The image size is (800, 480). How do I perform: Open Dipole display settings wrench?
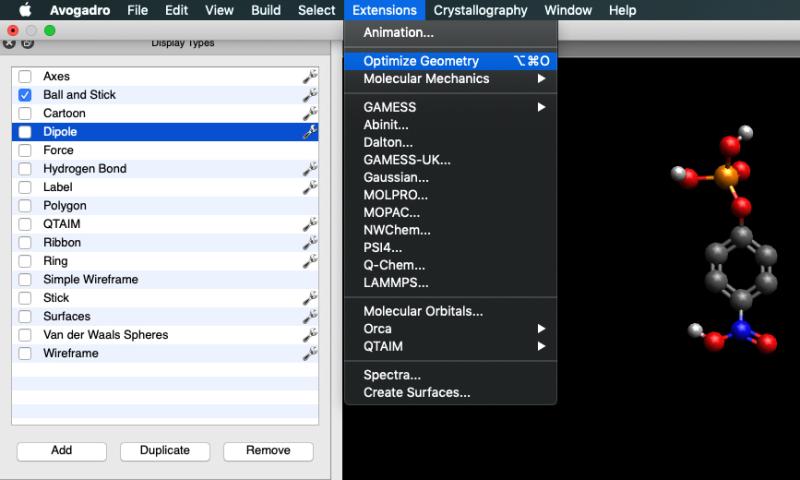[x=310, y=132]
